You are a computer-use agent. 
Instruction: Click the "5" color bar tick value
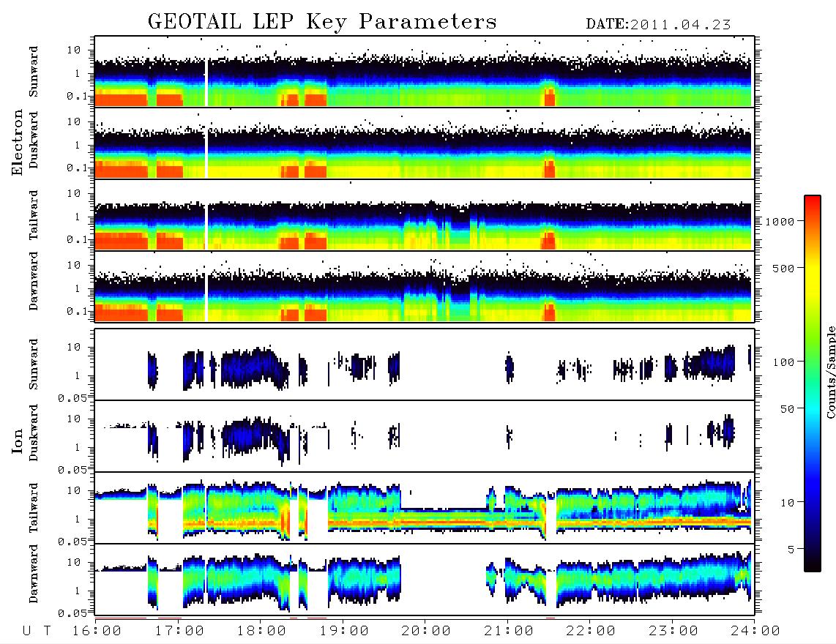pyautogui.click(x=791, y=549)
